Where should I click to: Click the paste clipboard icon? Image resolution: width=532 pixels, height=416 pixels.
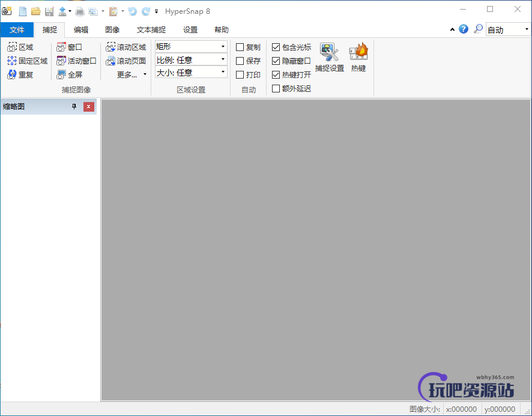[113, 11]
